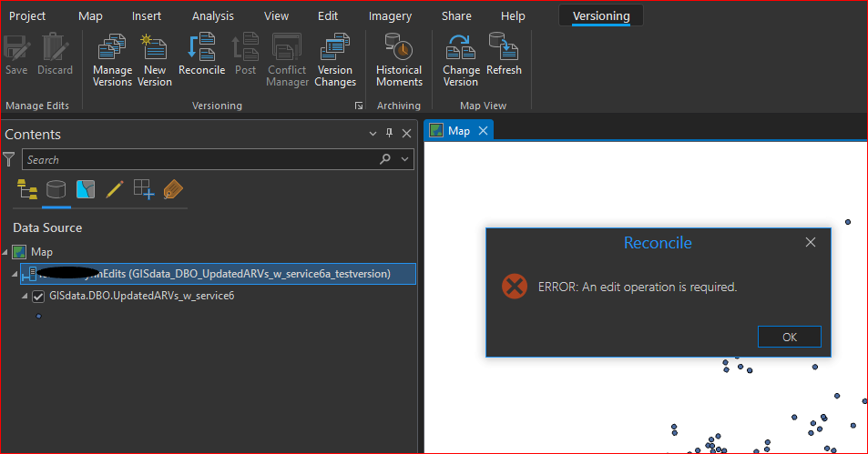Select the Versioning ribbon tab
The image size is (868, 454).
[x=601, y=16]
